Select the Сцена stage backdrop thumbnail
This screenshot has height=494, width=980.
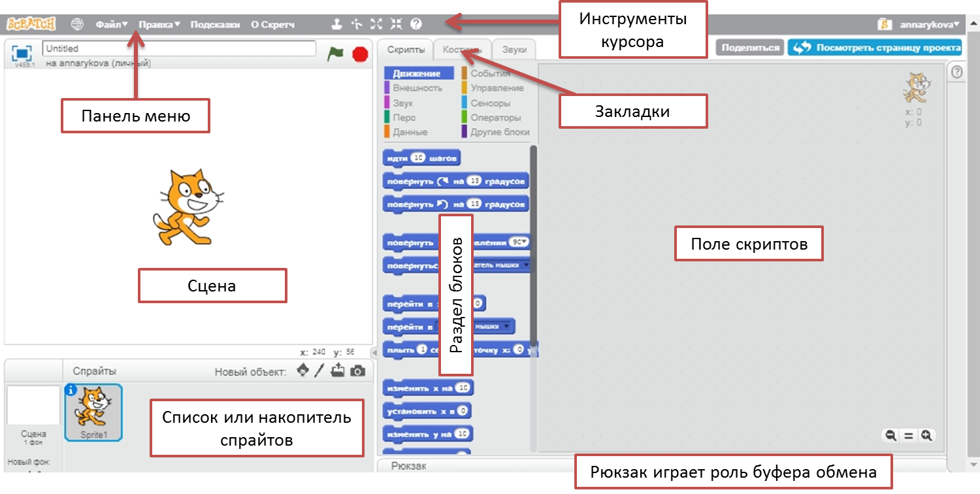[x=33, y=406]
